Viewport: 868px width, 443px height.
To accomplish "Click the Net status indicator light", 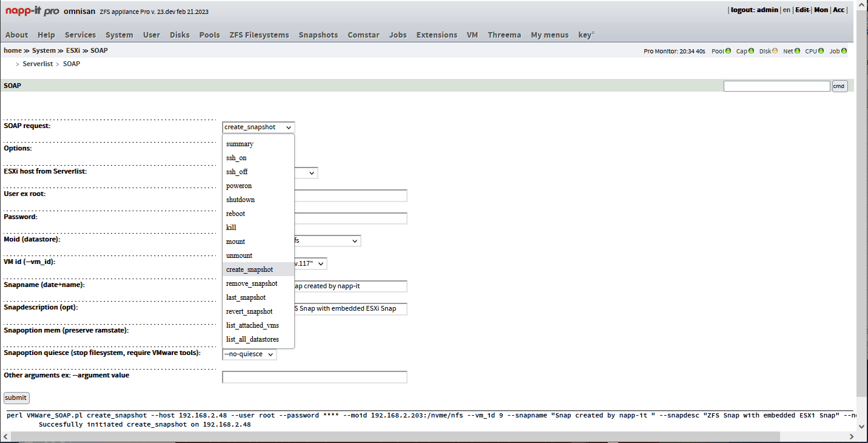I will [798, 51].
